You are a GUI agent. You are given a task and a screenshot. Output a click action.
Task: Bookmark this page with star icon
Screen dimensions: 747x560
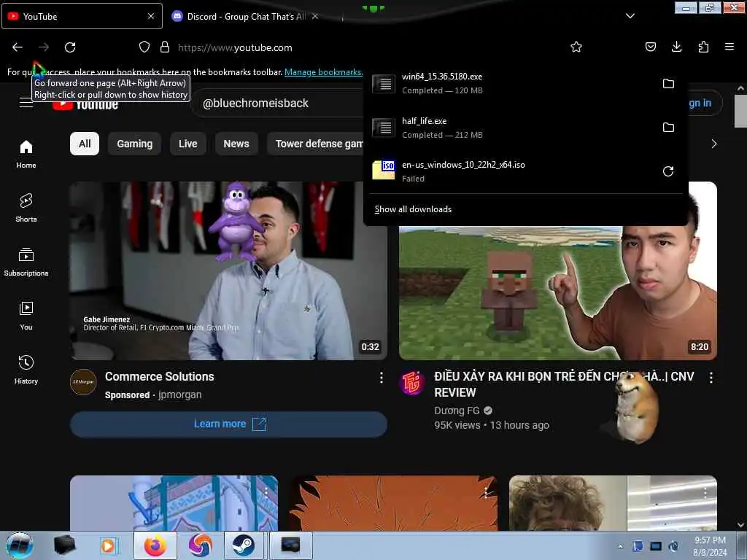[576, 47]
